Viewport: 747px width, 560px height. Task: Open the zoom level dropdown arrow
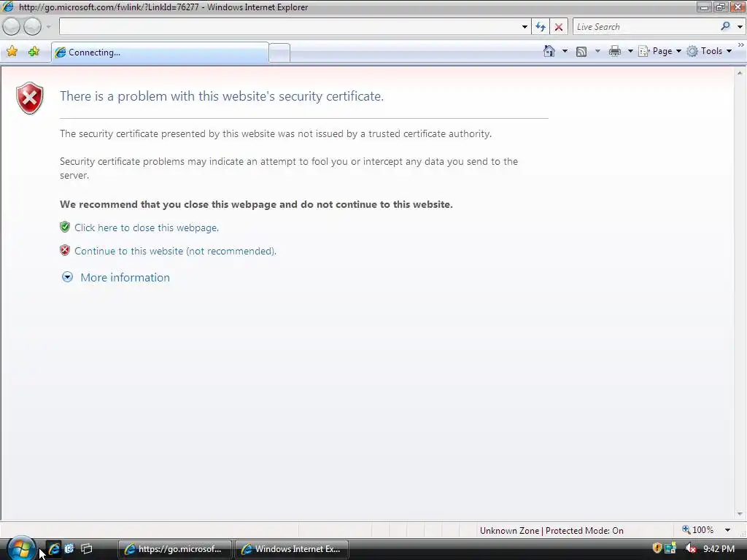pos(727,530)
